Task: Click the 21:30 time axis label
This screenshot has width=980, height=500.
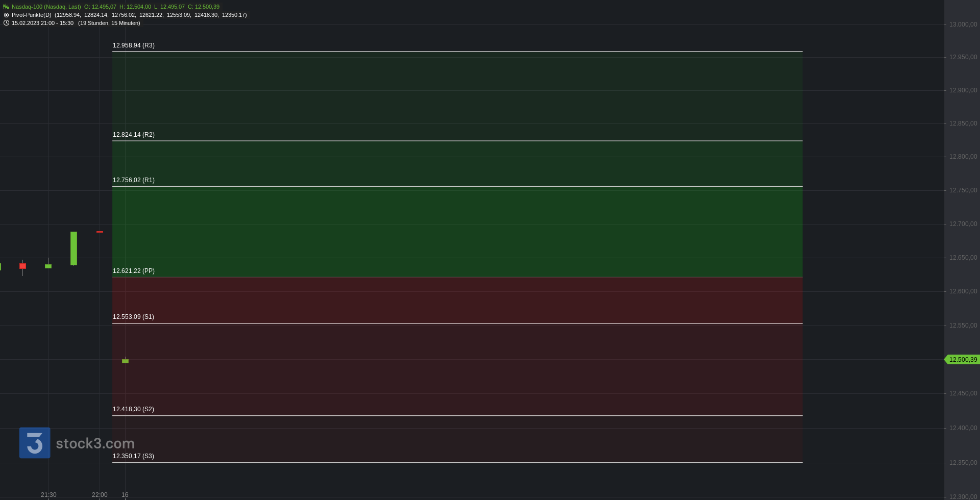Action: click(48, 495)
